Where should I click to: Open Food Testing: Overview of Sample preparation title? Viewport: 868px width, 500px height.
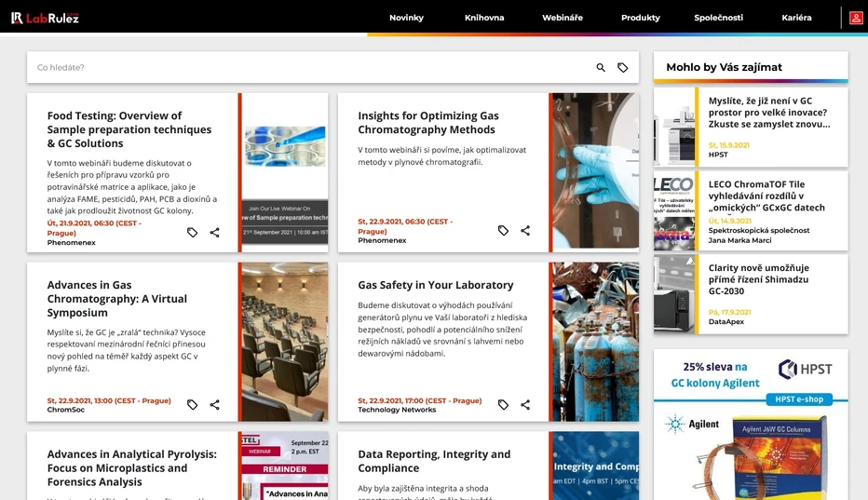tap(129, 129)
